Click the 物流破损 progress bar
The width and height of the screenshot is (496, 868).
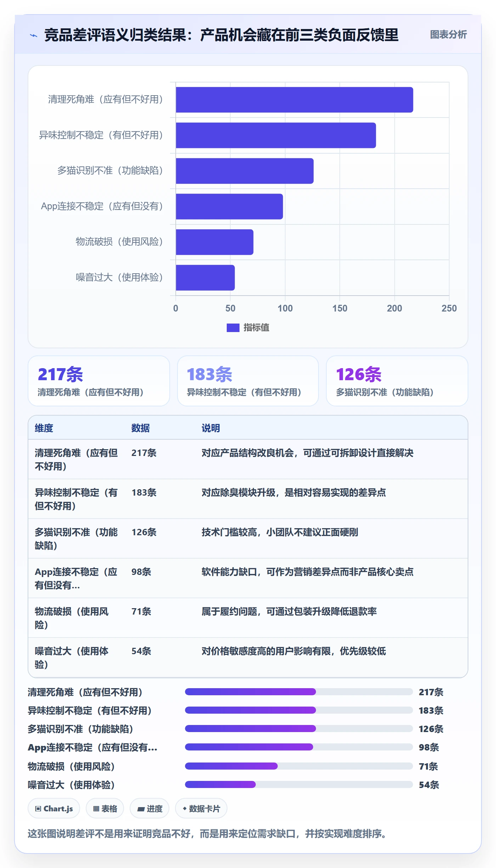point(299,766)
